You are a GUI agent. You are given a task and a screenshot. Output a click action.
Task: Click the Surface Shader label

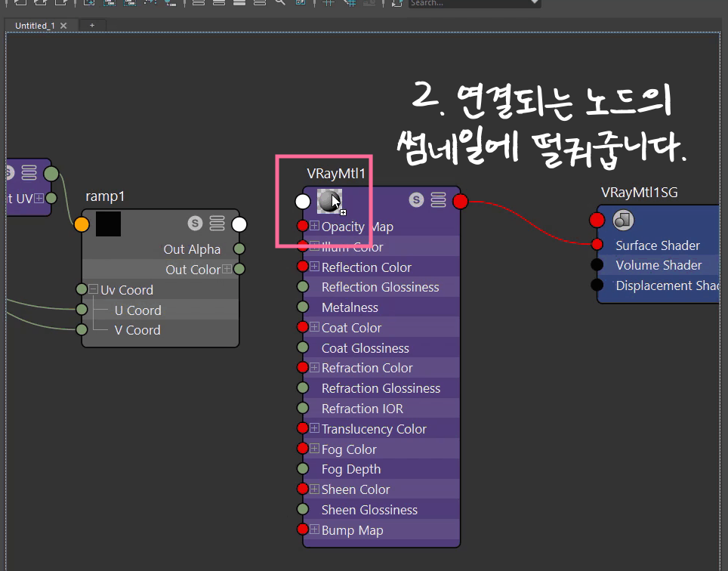(x=658, y=245)
